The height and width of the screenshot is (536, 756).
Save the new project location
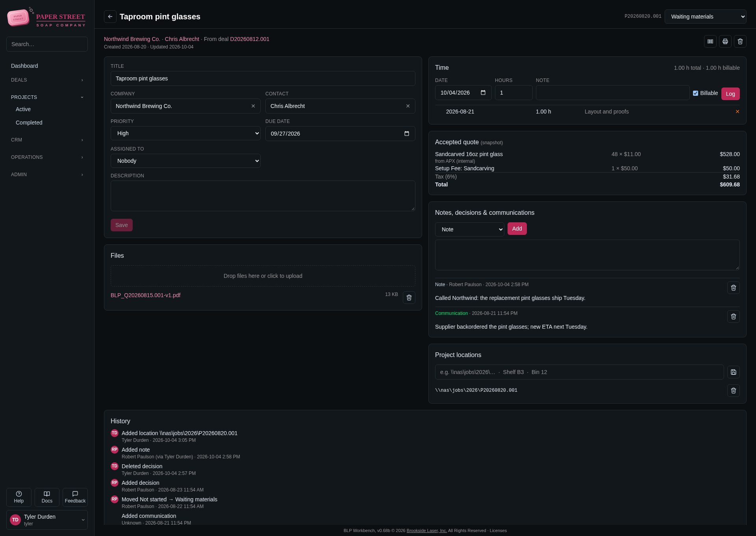[x=734, y=372]
